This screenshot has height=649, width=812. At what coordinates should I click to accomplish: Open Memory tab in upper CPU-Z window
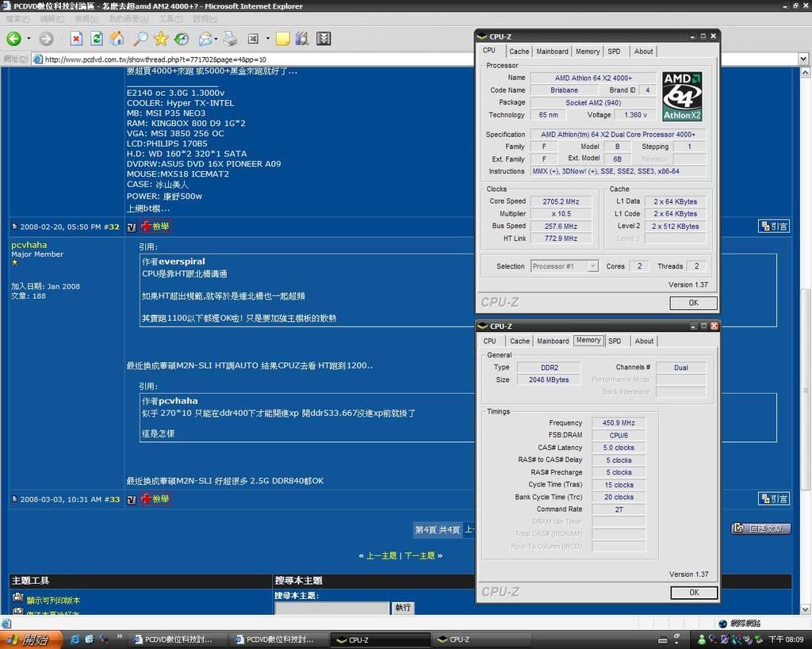tap(588, 52)
